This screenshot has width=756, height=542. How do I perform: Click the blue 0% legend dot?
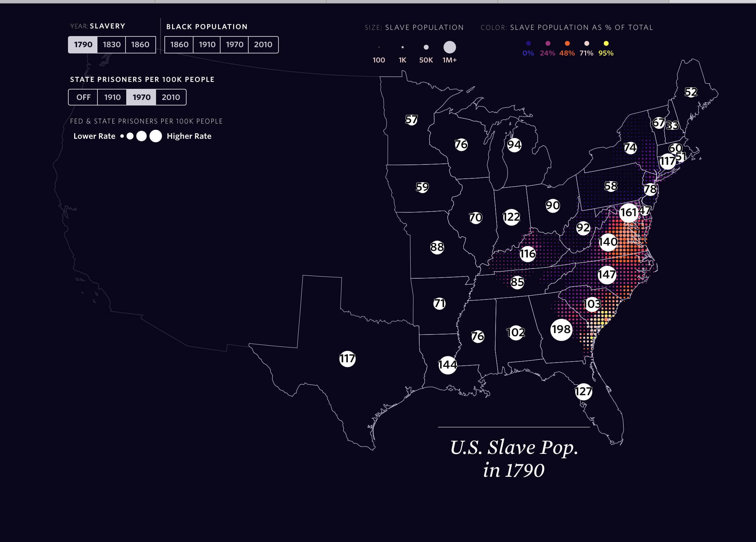[528, 43]
